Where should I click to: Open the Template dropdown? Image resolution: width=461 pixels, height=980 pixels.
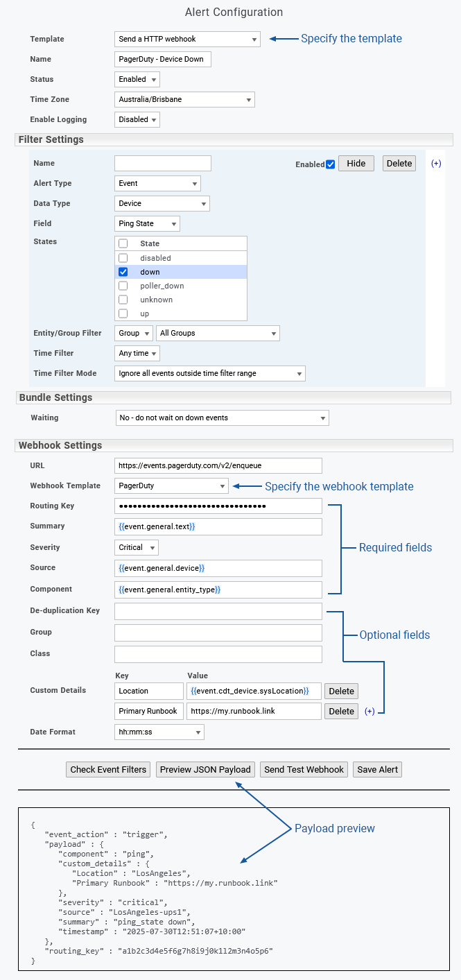click(x=187, y=40)
